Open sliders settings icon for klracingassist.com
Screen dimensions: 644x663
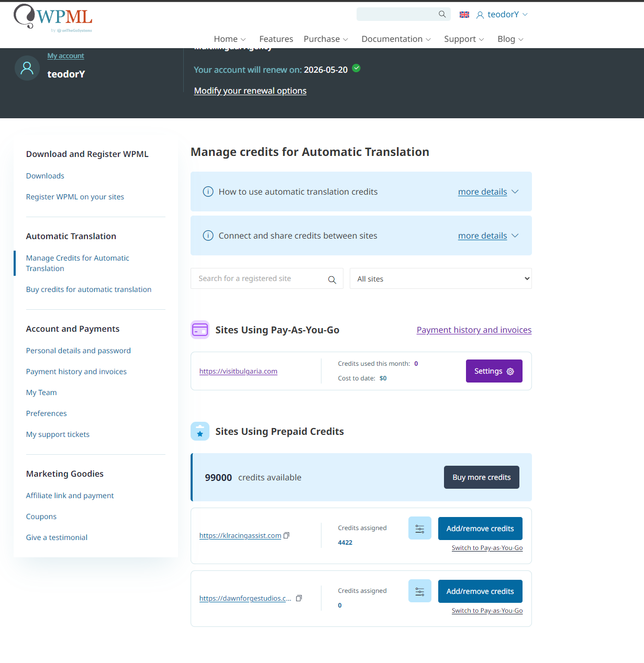[x=420, y=529]
